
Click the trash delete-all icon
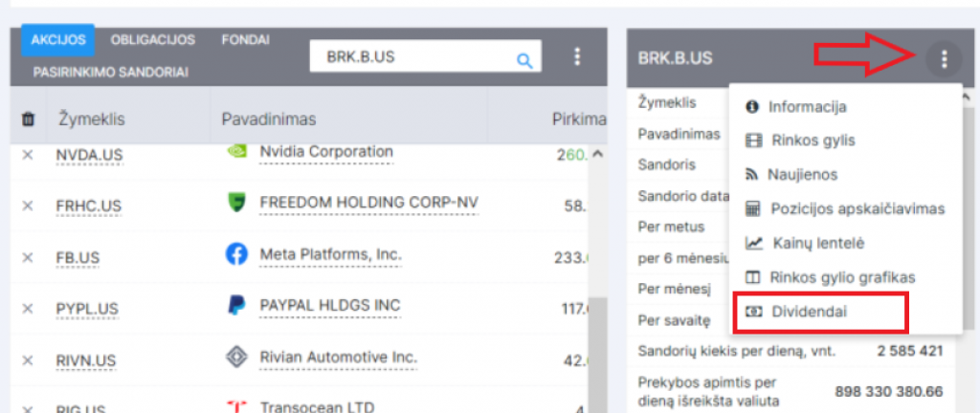click(29, 120)
